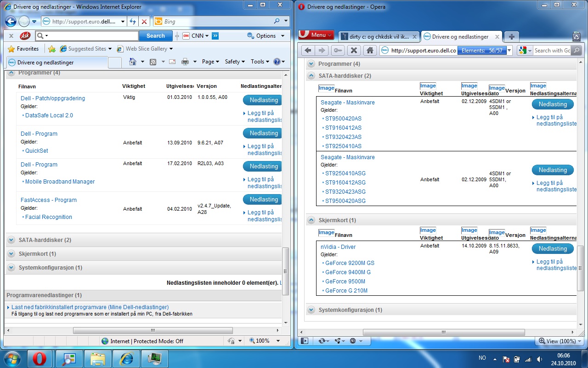Click the Opera search magnifier button

(577, 51)
